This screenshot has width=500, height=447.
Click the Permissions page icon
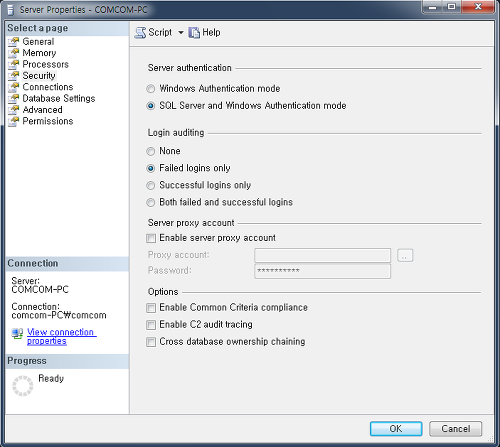(x=14, y=121)
